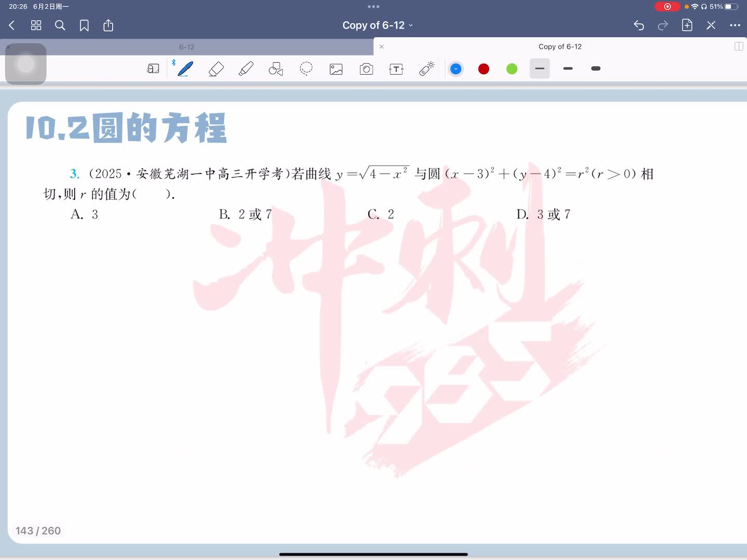Image resolution: width=747 pixels, height=560 pixels.
Task: Open the three-dot more options menu
Action: point(735,25)
